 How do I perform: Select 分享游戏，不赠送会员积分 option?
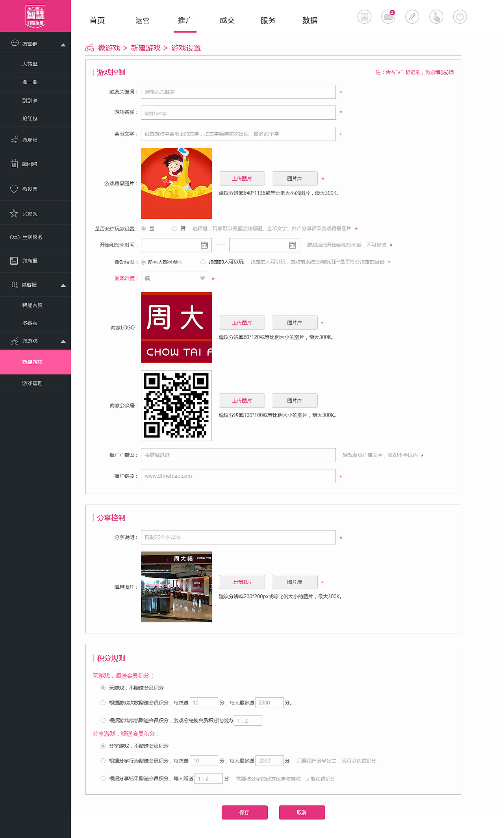pyautogui.click(x=103, y=746)
